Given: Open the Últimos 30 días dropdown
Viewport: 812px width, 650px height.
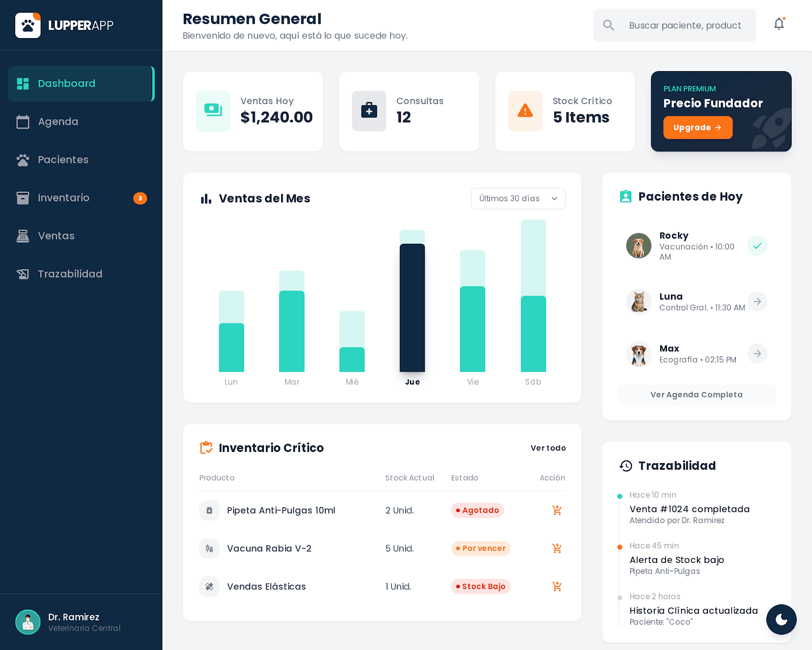Looking at the screenshot, I should click(518, 199).
